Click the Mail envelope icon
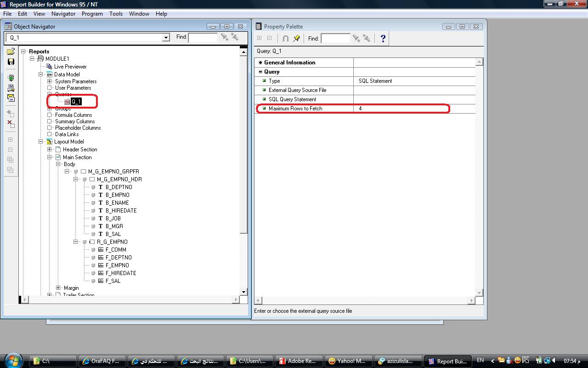This screenshot has width=588, height=368. (11, 98)
